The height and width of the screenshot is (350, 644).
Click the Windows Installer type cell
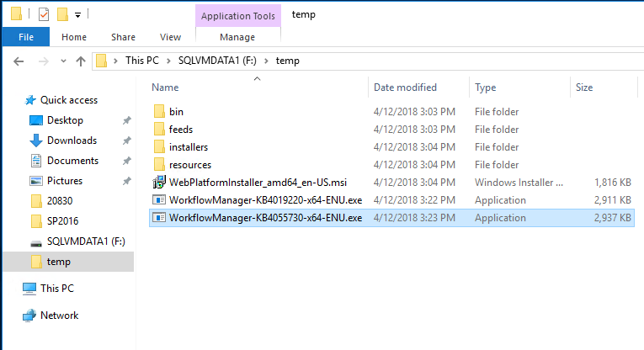click(519, 183)
